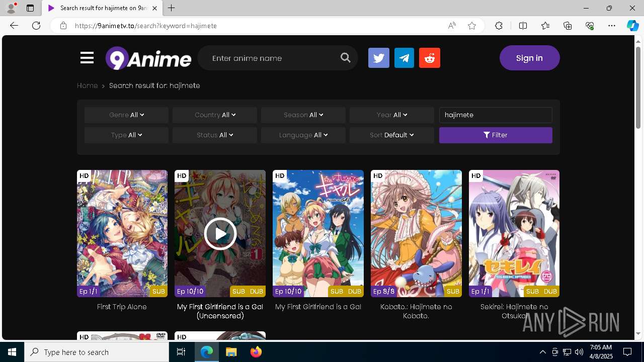Open browser Extensions icon
This screenshot has width=644, height=362.
point(499,26)
